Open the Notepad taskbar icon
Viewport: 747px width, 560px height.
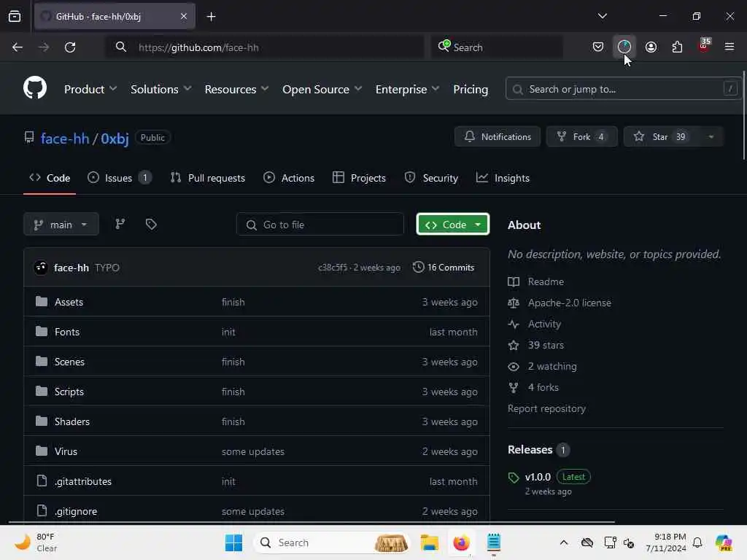point(494,542)
